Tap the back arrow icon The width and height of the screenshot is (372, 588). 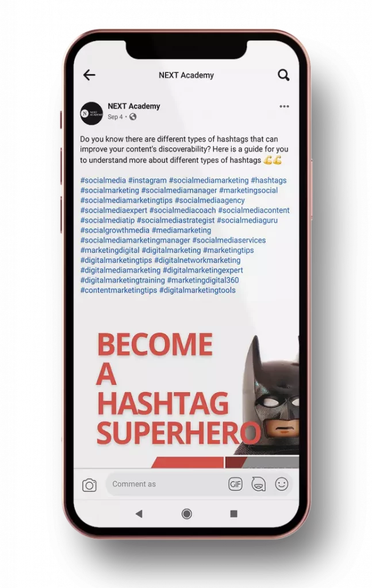click(89, 75)
